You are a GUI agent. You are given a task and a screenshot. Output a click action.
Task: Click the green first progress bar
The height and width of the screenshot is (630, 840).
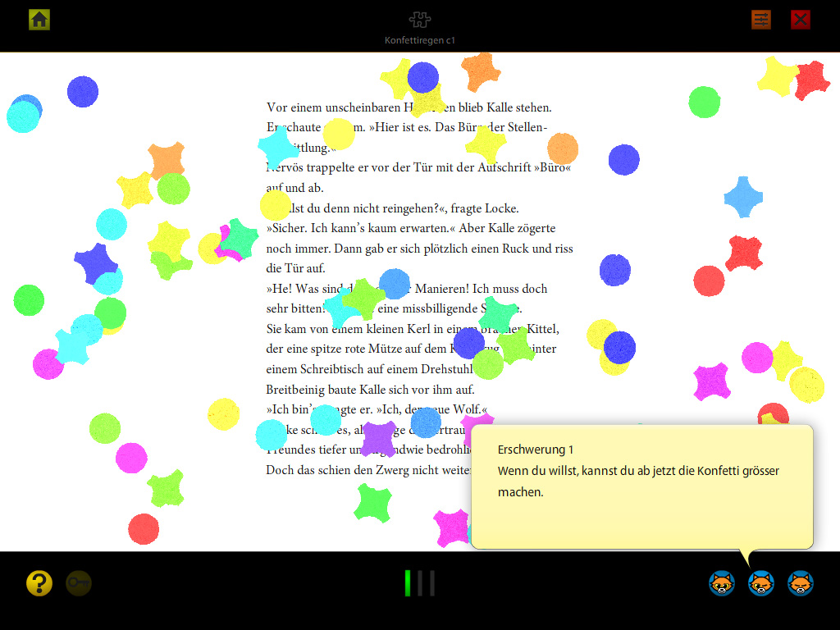click(408, 583)
